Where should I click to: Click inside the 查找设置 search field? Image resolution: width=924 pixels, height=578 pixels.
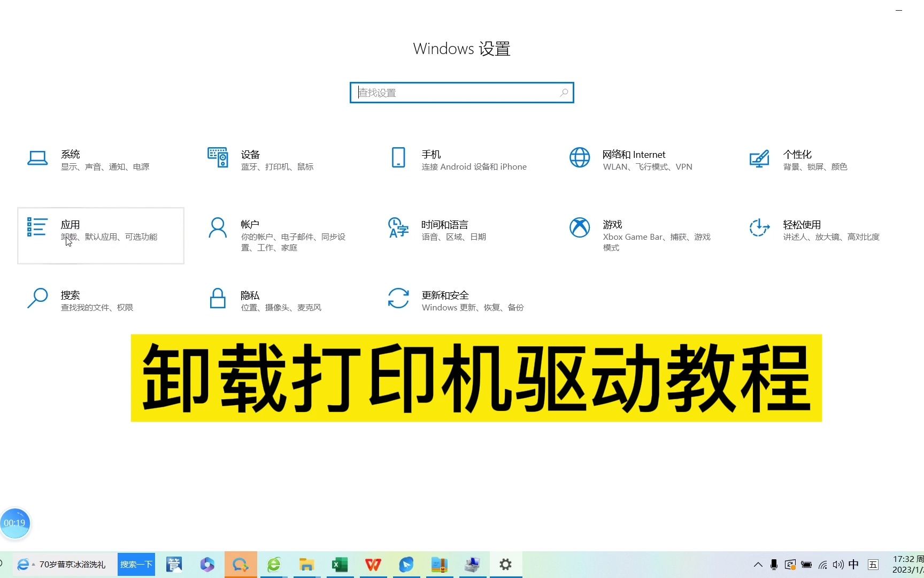pyautogui.click(x=461, y=93)
